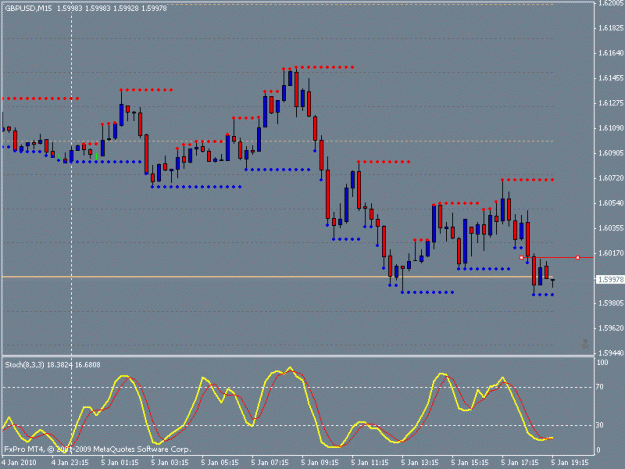Select the right handle of the red trendline
625x469 pixels.
578,258
